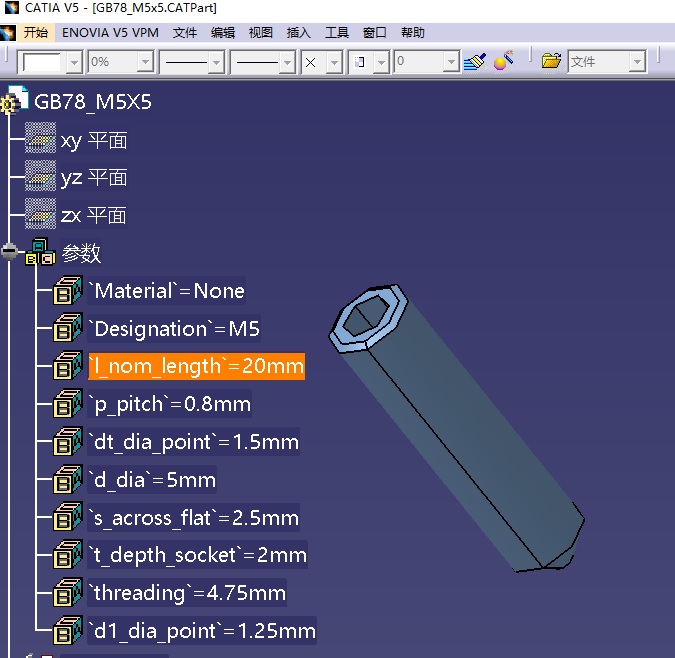Open the 窗口 menu
Image resolution: width=675 pixels, height=658 pixels.
tap(375, 33)
